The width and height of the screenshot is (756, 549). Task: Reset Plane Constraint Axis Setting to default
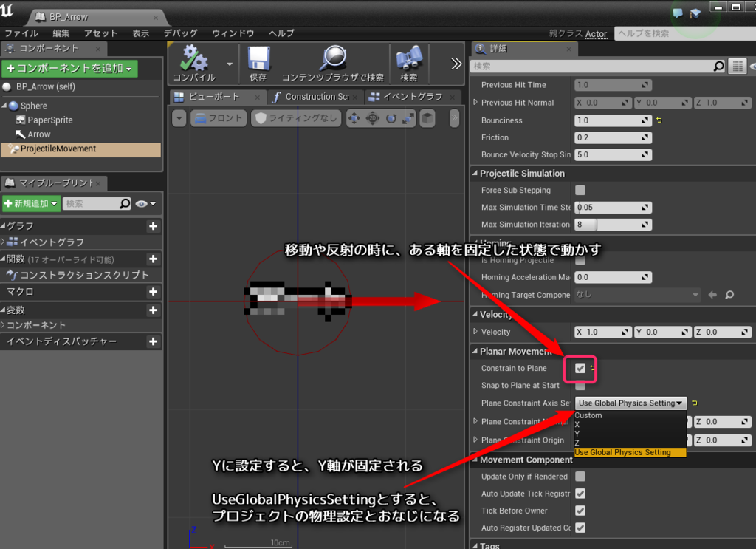694,403
